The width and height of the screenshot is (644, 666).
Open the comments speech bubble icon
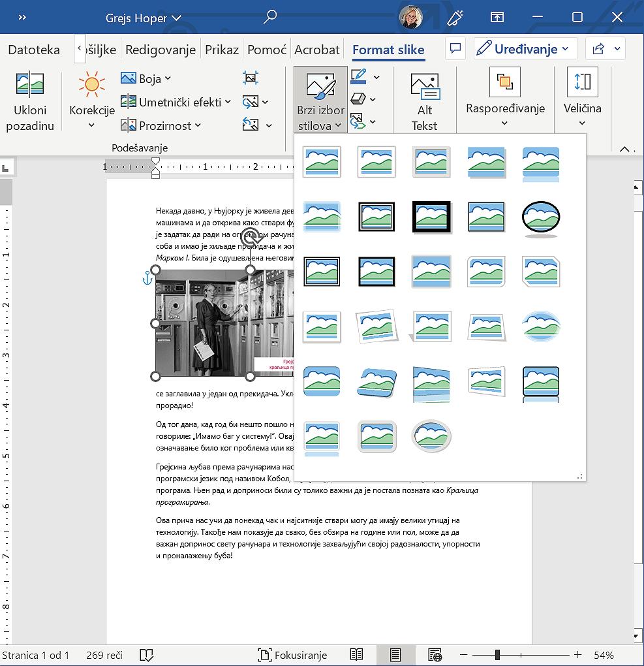point(455,49)
